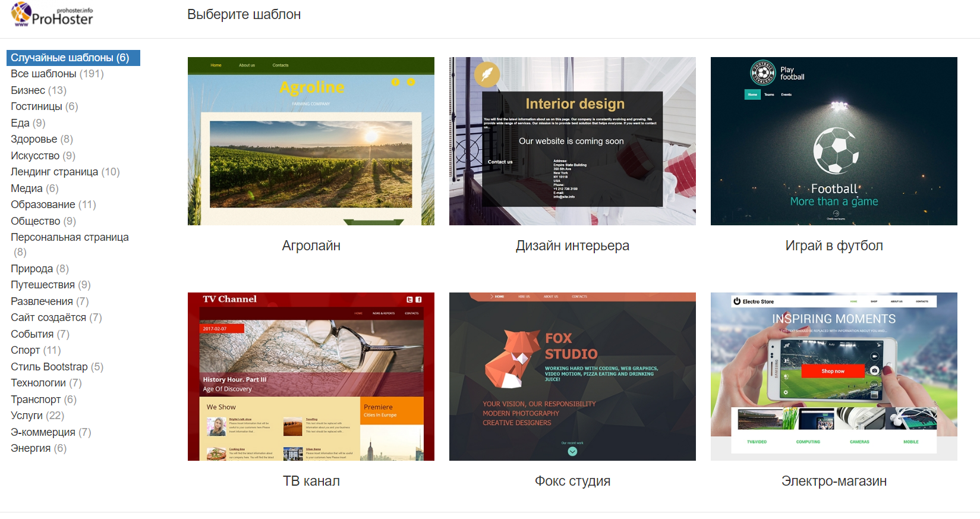This screenshot has width=980, height=519.
Task: Open Персональная страница category
Action: pyautogui.click(x=70, y=237)
